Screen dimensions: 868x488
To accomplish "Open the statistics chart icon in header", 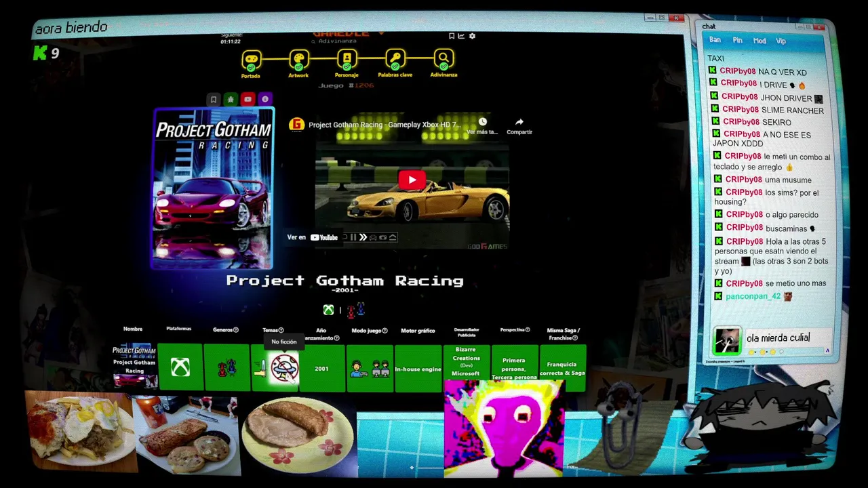I will coord(462,36).
